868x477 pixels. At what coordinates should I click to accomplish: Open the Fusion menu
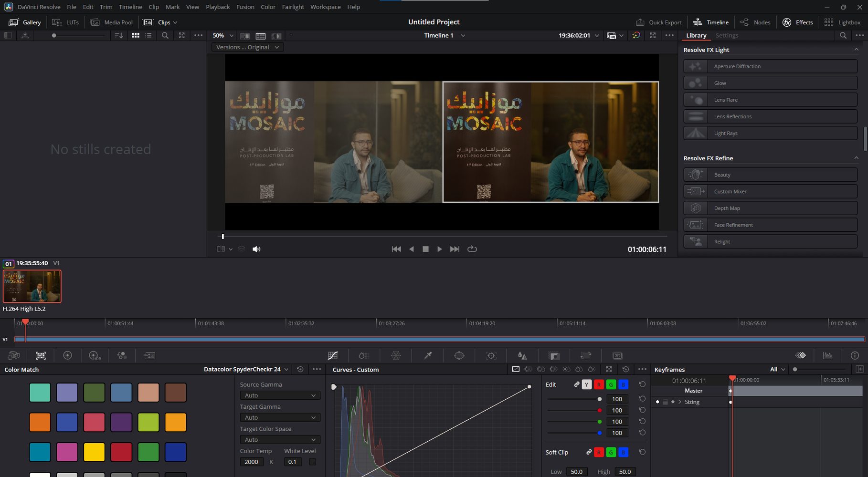coord(245,7)
